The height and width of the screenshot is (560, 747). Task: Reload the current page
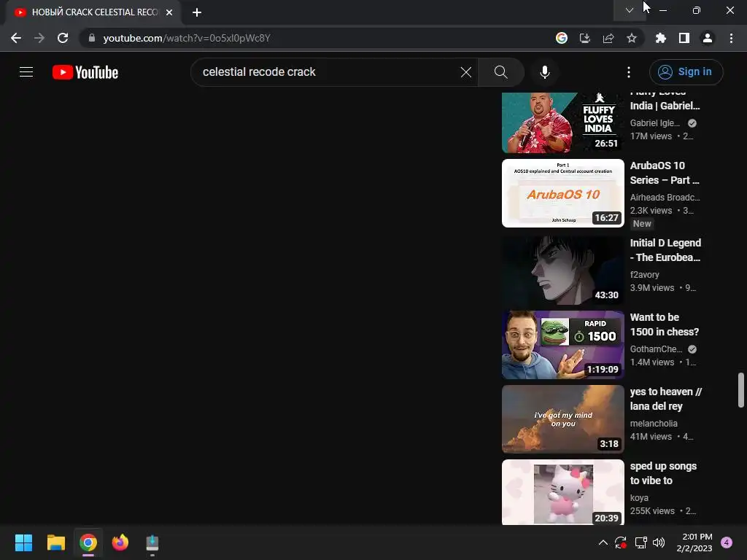click(x=63, y=38)
